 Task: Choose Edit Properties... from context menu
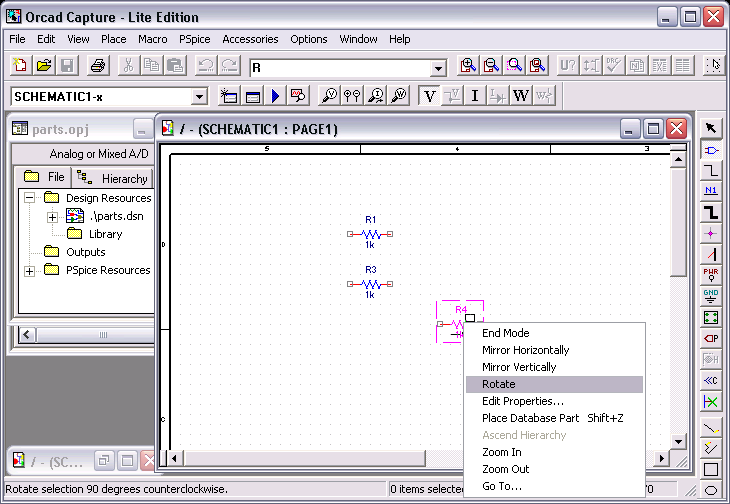pos(554,401)
